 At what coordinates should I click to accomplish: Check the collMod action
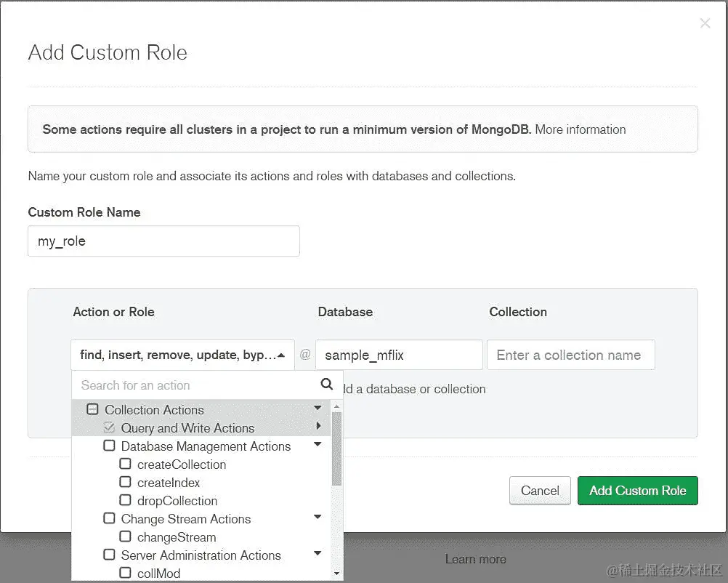click(x=125, y=573)
